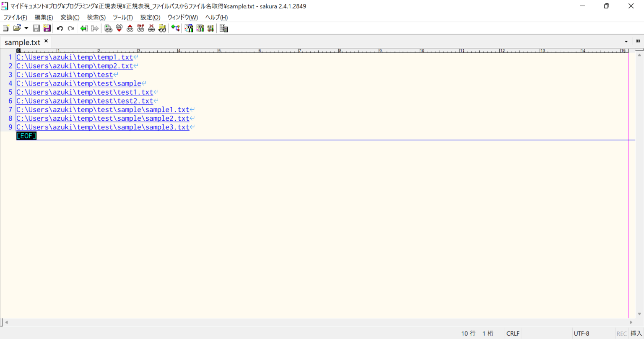Click the temp1.txt path link
644x339 pixels.
click(x=74, y=57)
